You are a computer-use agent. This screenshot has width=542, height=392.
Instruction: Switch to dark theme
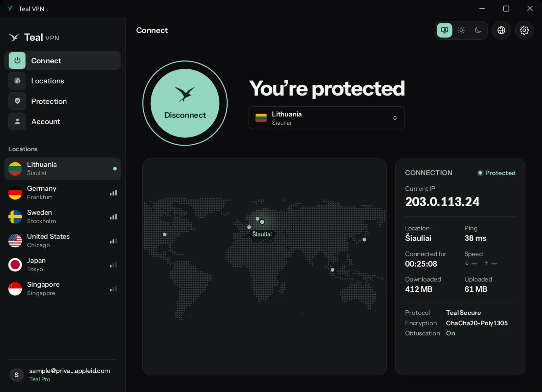(x=478, y=30)
